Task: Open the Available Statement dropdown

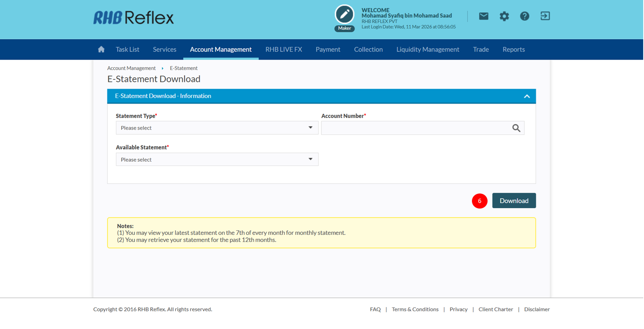Action: click(217, 160)
